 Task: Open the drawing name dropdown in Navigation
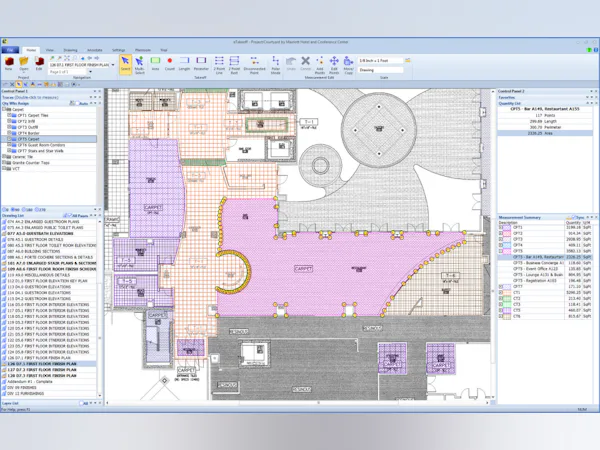pos(113,65)
